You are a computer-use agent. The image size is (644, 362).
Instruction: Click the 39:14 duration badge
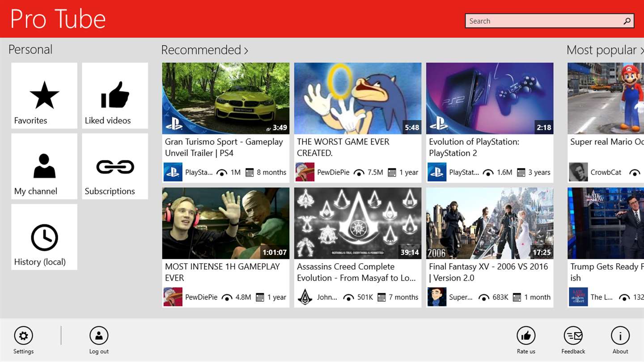[x=410, y=253]
